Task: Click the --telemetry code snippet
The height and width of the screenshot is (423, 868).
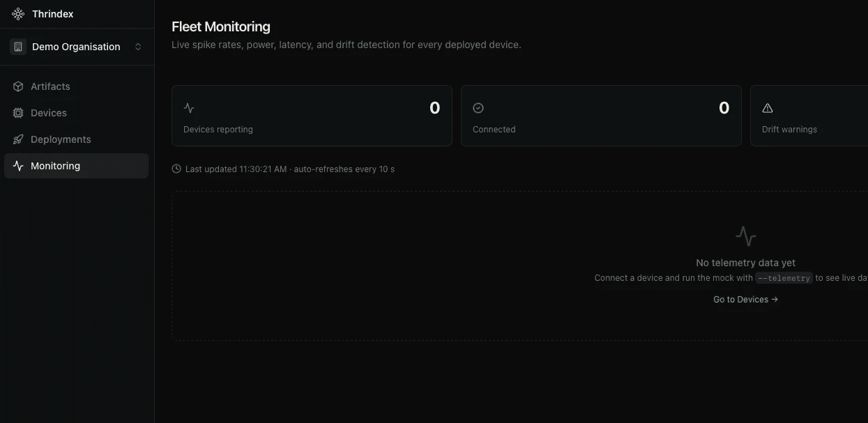Action: click(784, 278)
